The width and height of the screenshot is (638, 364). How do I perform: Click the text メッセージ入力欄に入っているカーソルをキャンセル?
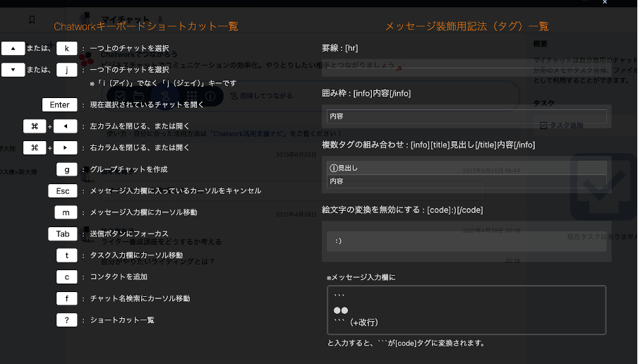click(x=175, y=190)
